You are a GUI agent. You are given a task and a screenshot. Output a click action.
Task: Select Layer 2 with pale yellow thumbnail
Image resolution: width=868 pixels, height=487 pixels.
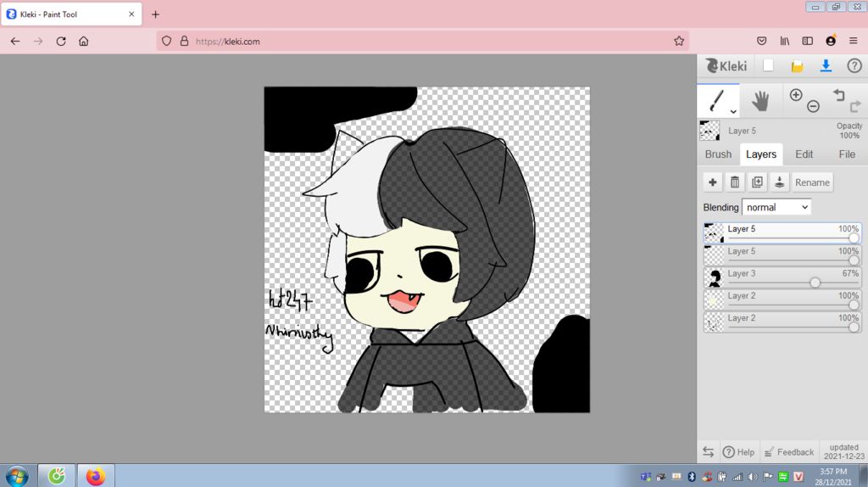coord(782,299)
